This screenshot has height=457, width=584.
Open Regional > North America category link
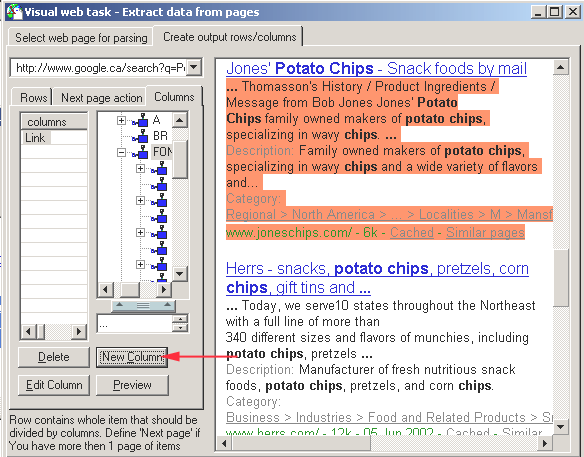(389, 215)
